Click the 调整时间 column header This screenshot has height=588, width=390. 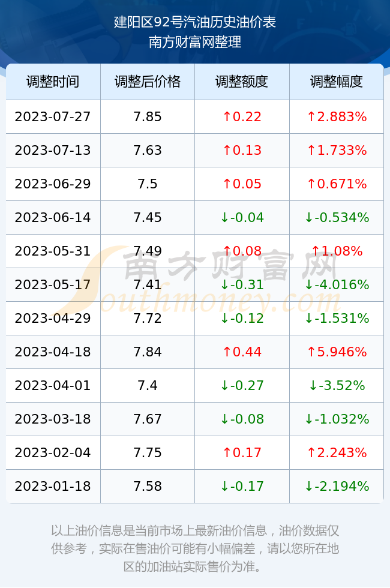click(x=53, y=82)
